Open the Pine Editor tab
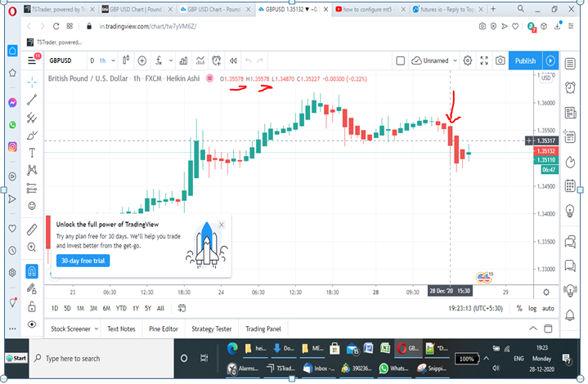588x384 pixels. click(x=164, y=329)
